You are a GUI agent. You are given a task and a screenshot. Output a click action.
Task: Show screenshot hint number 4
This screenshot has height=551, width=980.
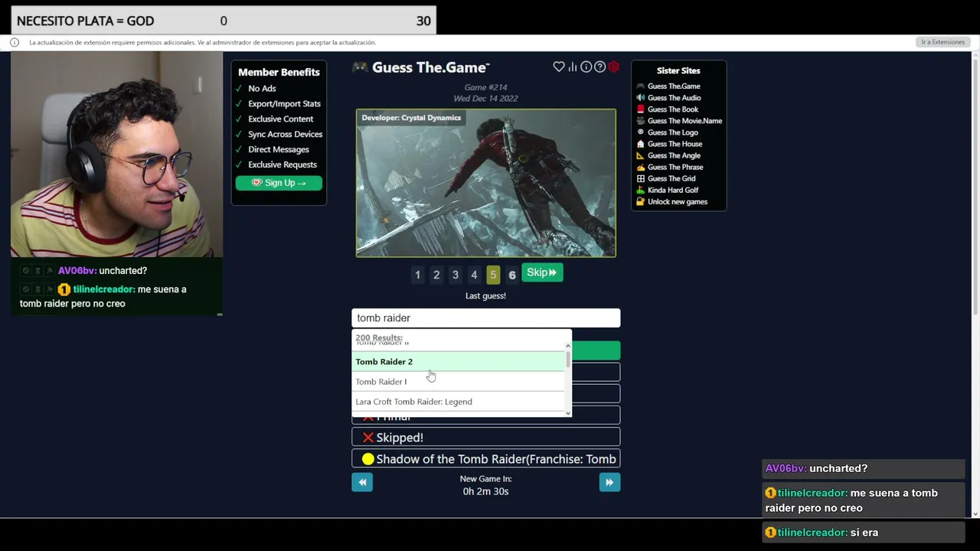(474, 275)
